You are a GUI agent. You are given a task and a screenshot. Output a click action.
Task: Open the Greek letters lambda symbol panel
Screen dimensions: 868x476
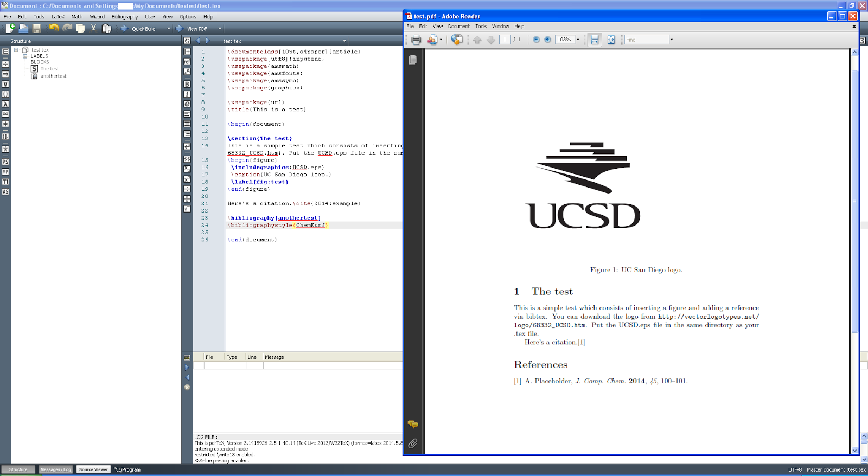pyautogui.click(x=5, y=104)
